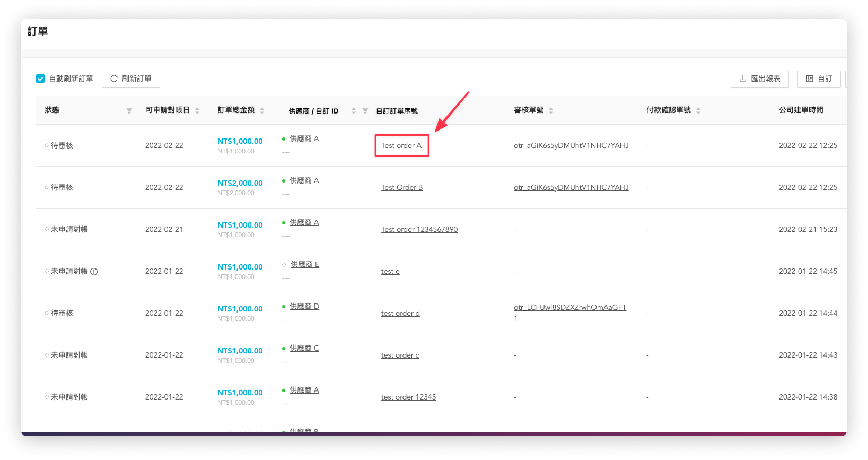This screenshot has width=868, height=460.
Task: Open the 供應商 D link
Action: click(x=304, y=306)
